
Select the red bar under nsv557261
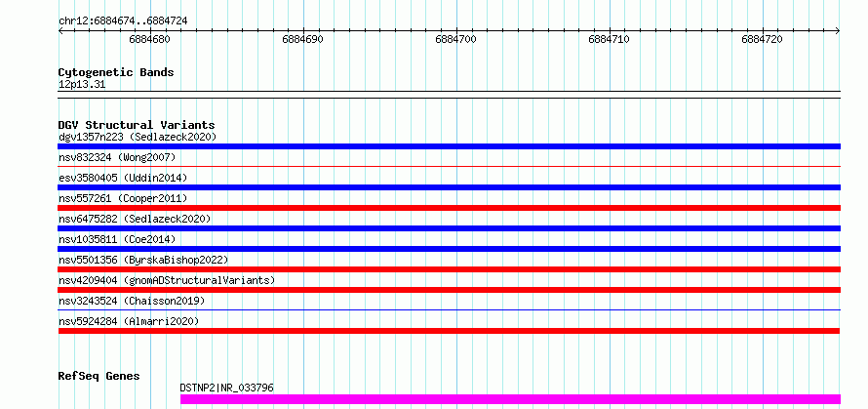(449, 208)
